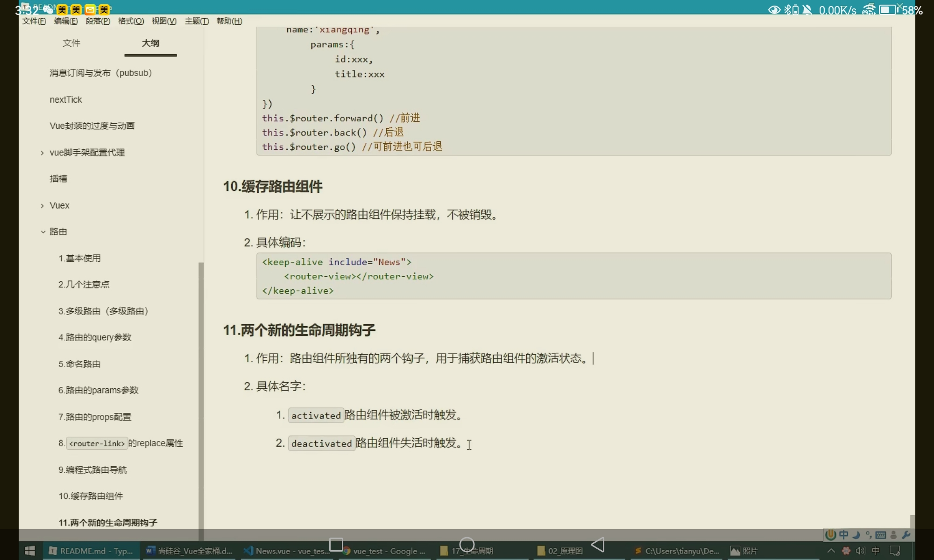This screenshot has height=560, width=934.
Task: Click the Windows Start button
Action: (x=30, y=551)
